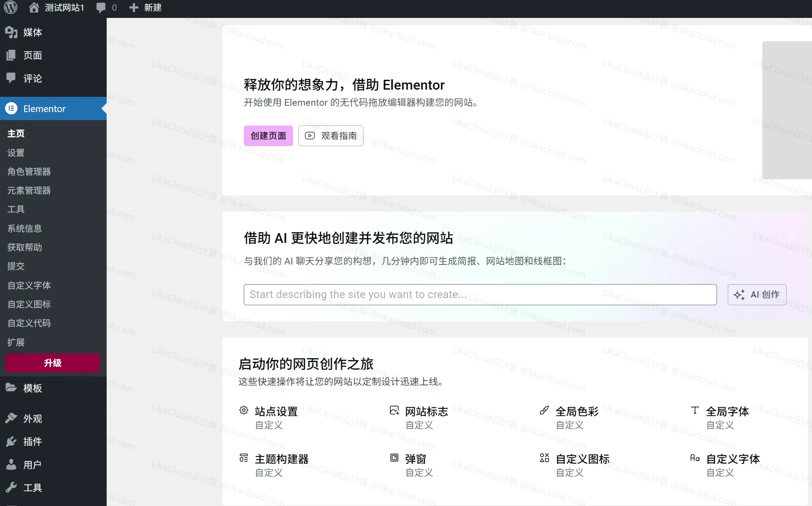812x506 pixels.
Task: Click the 自定义图标 icon in quick actions
Action: (x=544, y=458)
